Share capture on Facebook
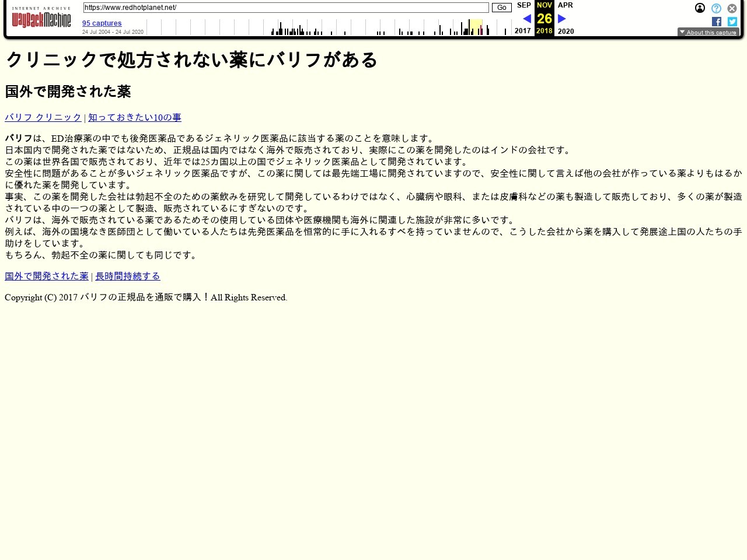 (x=717, y=22)
